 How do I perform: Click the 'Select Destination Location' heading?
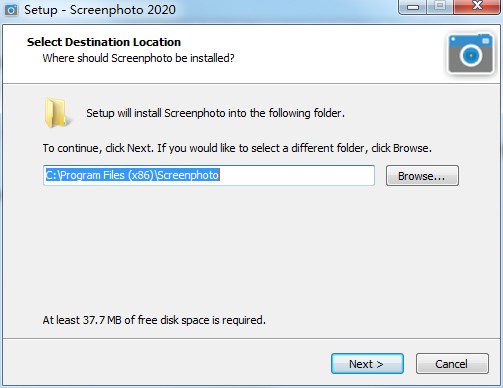pos(104,42)
